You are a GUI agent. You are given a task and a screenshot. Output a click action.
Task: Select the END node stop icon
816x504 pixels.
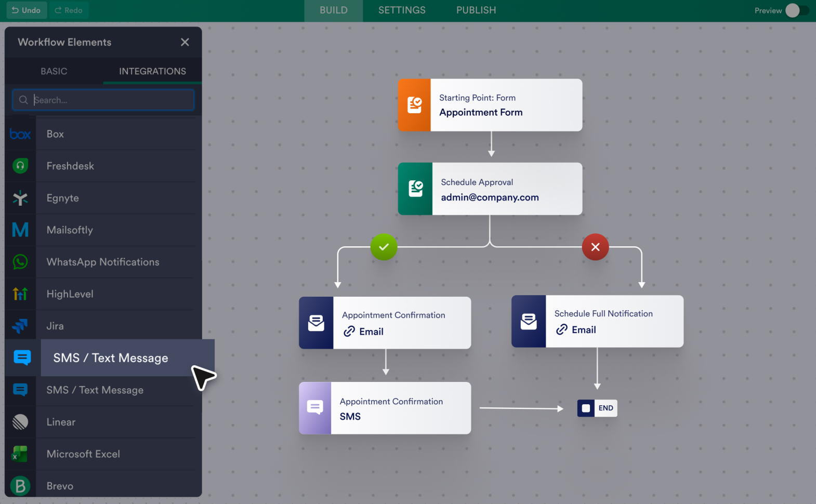pos(586,408)
